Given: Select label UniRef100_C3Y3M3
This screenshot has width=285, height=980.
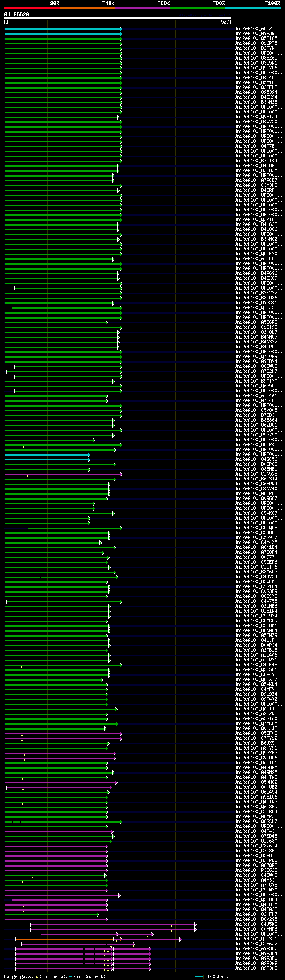Looking at the screenshot, I should [256, 185].
